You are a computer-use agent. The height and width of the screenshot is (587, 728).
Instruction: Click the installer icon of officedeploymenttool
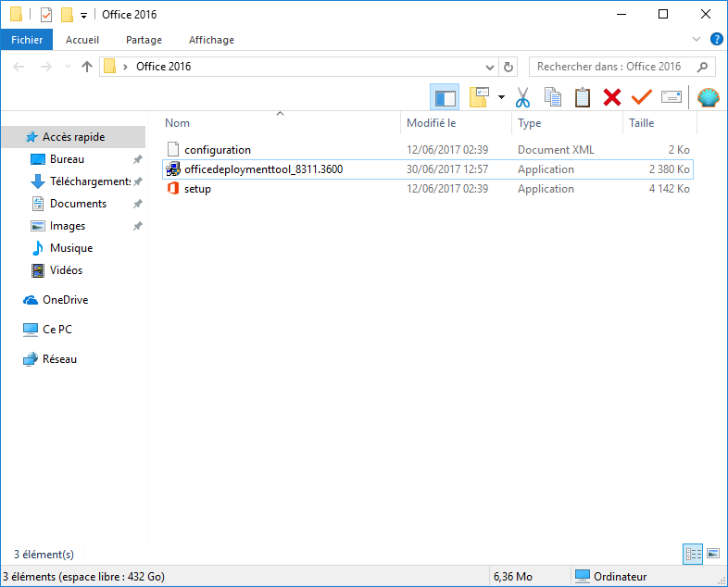(x=173, y=169)
